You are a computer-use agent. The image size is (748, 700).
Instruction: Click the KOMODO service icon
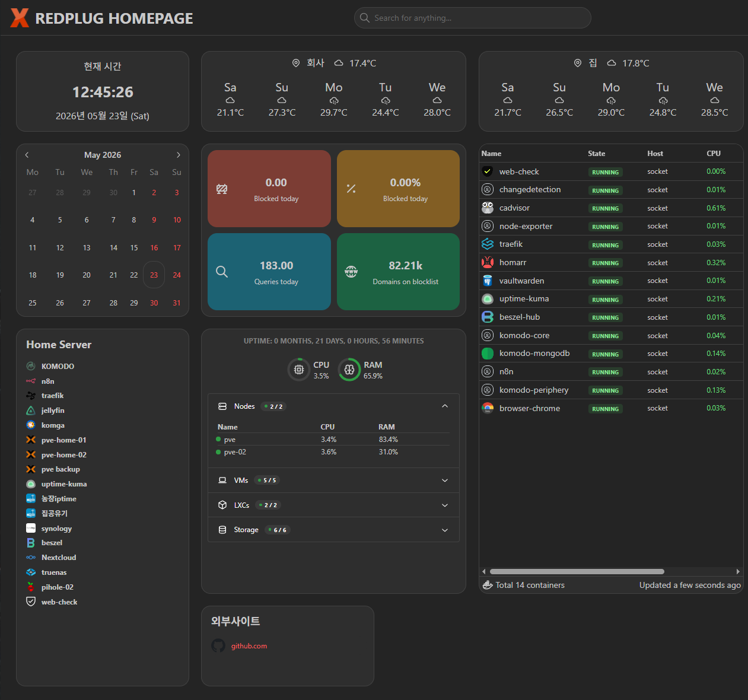[x=31, y=366]
